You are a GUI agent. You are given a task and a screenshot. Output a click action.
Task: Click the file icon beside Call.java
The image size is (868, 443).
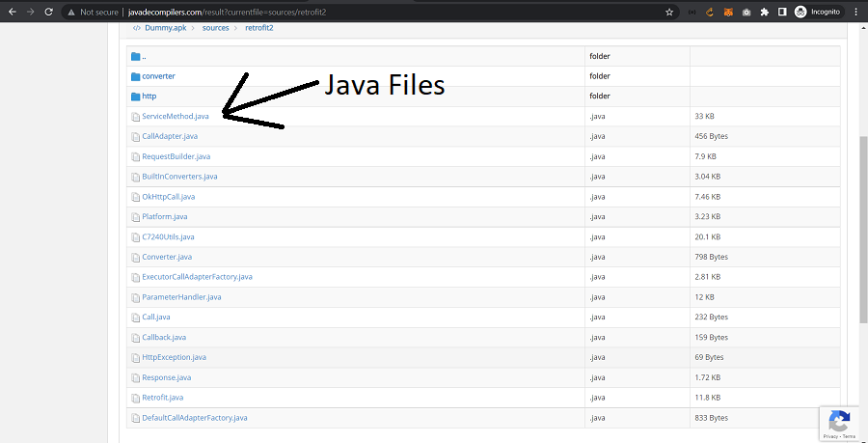click(135, 318)
